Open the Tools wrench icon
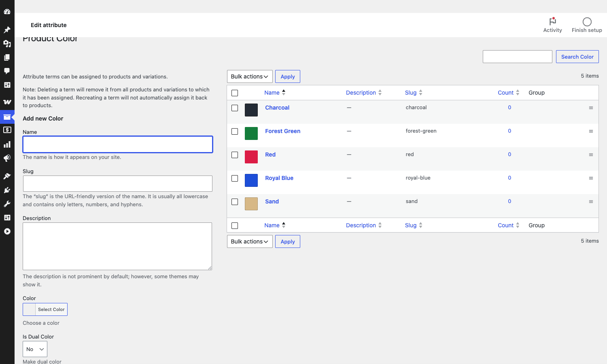This screenshot has width=607, height=364. tap(7, 204)
